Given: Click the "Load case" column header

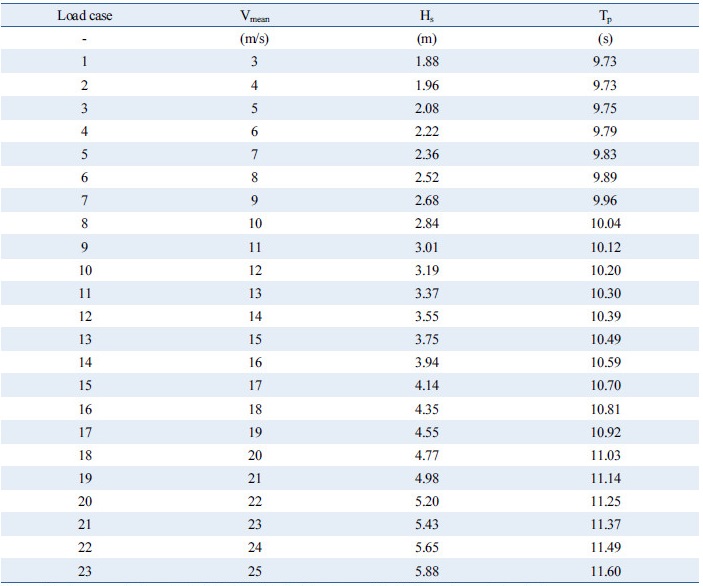Looking at the screenshot, I should tap(85, 16).
